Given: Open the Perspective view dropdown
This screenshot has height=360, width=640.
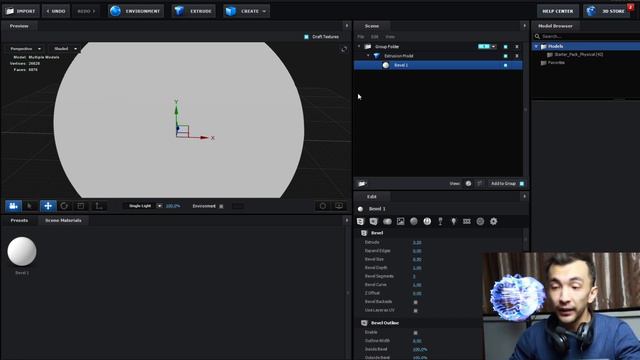Looking at the screenshot, I should click(x=25, y=49).
